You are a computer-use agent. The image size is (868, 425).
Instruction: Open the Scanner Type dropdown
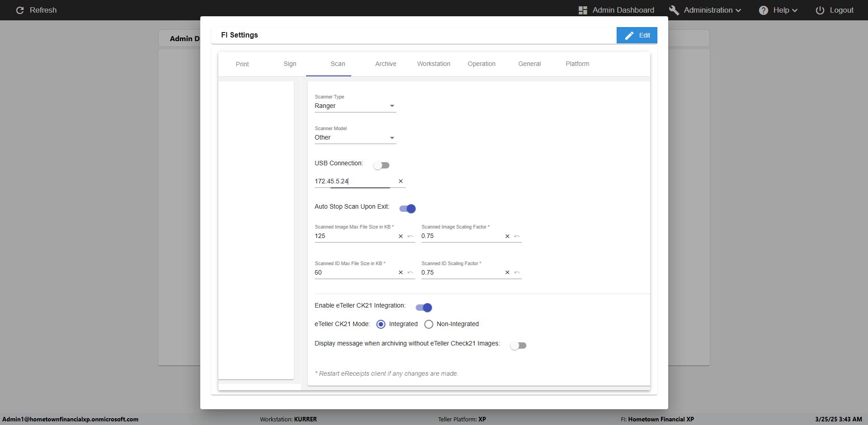tap(355, 106)
